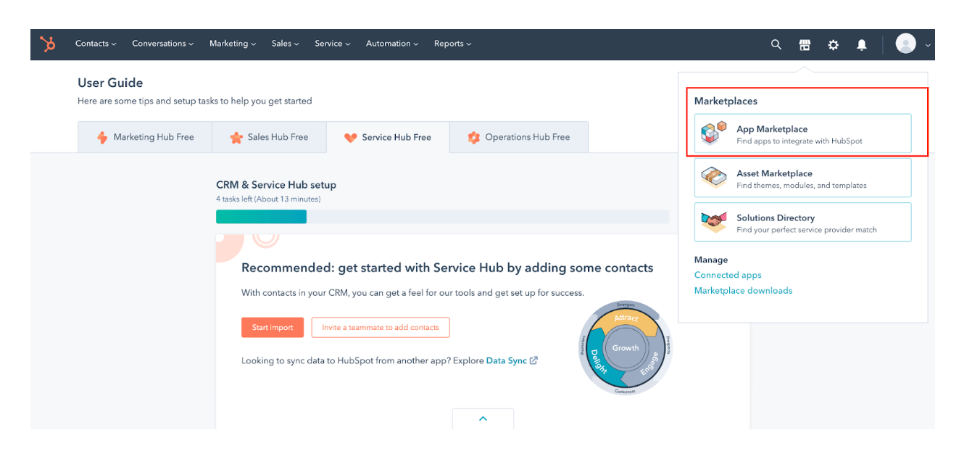Click the Marketing Hub Free bolt icon
The height and width of the screenshot is (467, 980).
102,137
